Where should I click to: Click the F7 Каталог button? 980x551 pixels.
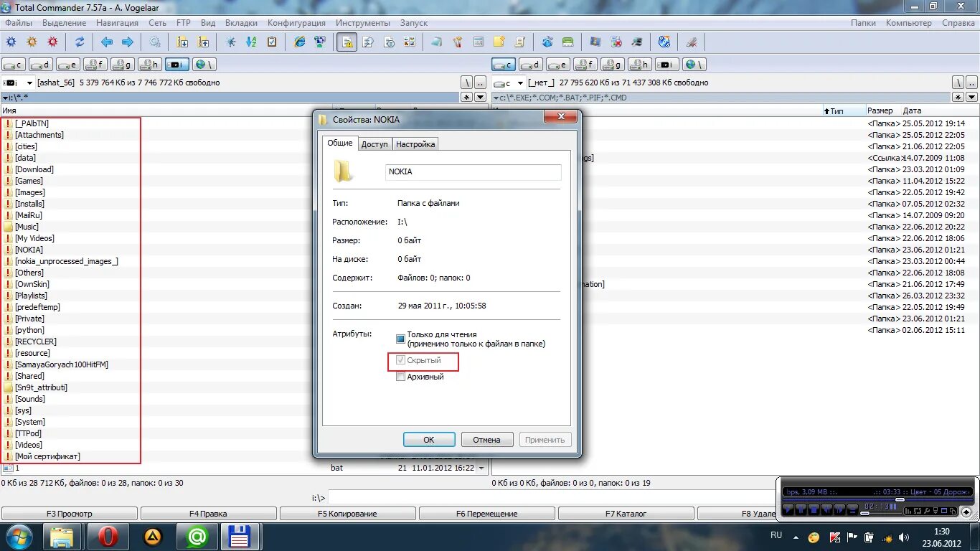tap(626, 514)
